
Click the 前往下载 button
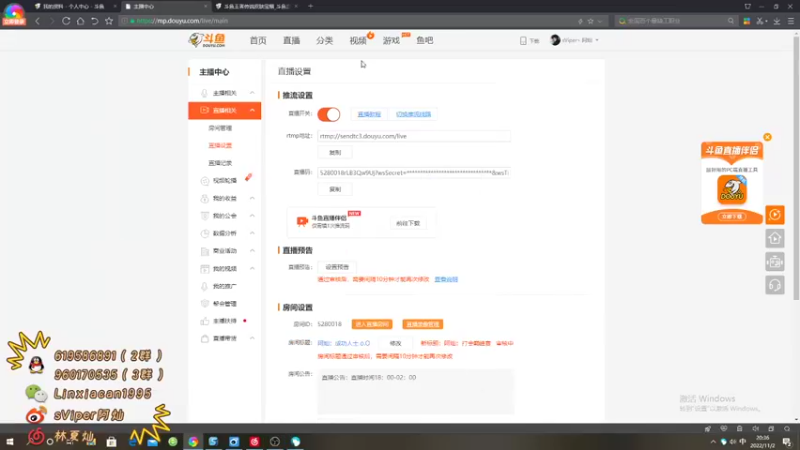[408, 223]
